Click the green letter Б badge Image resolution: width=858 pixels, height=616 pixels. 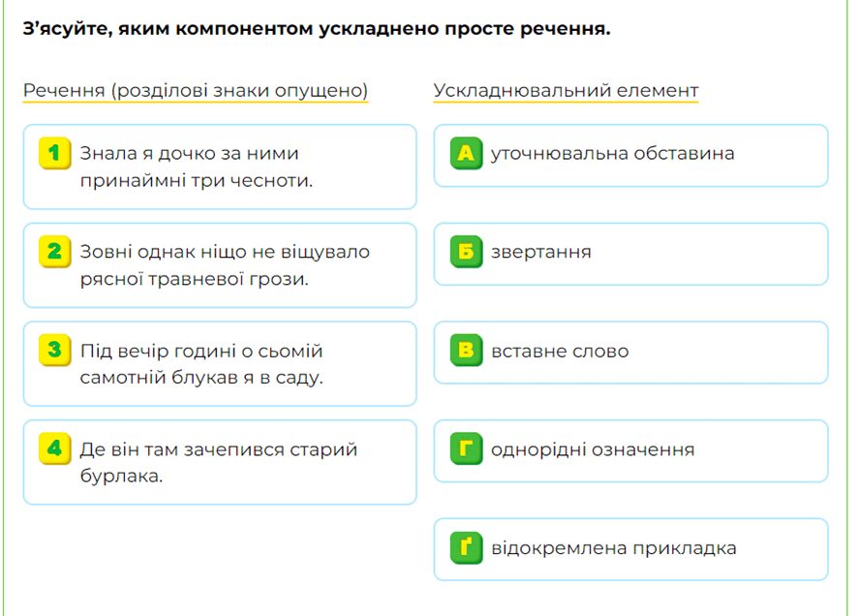466,252
